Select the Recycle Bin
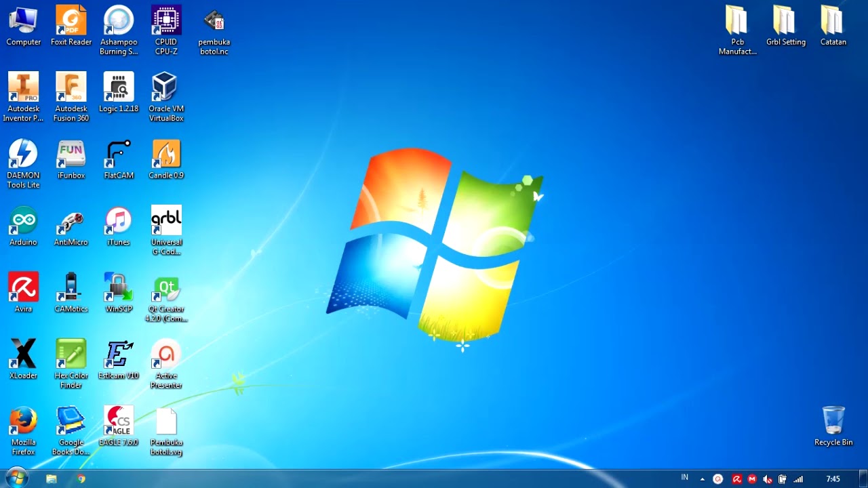Viewport: 868px width, 488px height. point(833,426)
